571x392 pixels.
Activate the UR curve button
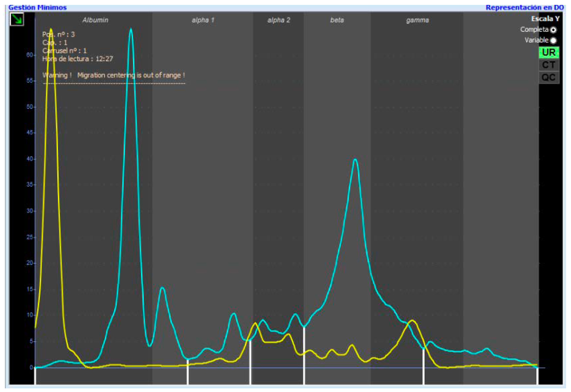coord(549,53)
